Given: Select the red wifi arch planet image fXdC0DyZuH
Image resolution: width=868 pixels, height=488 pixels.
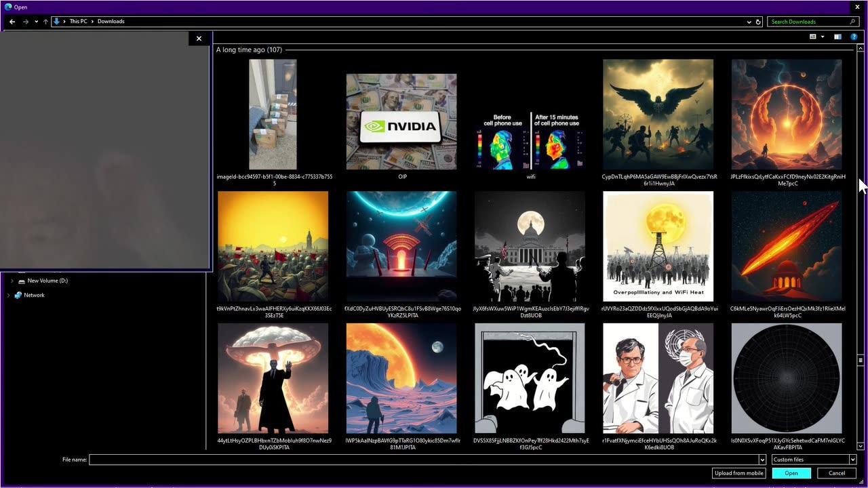Looking at the screenshot, I should [x=401, y=246].
